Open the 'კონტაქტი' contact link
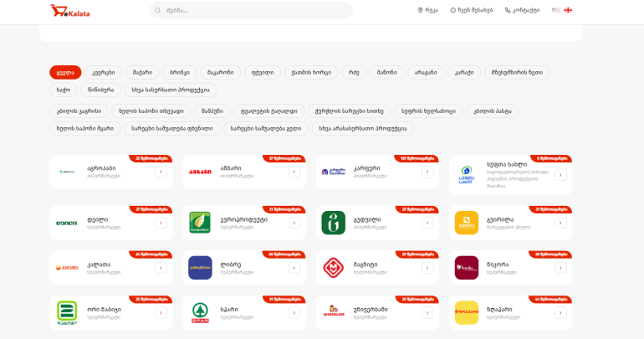This screenshot has height=339, width=644. coord(522,10)
